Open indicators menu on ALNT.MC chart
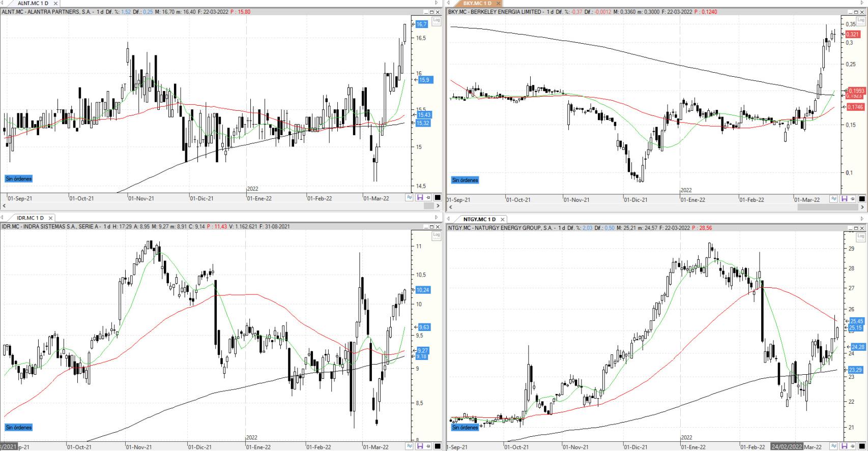Screen dimensions: 868x451 410,198
